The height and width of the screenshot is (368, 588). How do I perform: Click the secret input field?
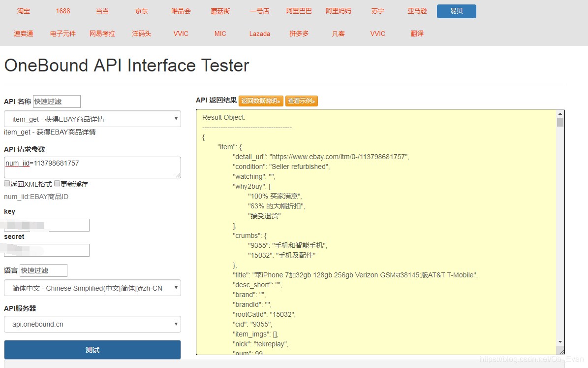coord(47,250)
